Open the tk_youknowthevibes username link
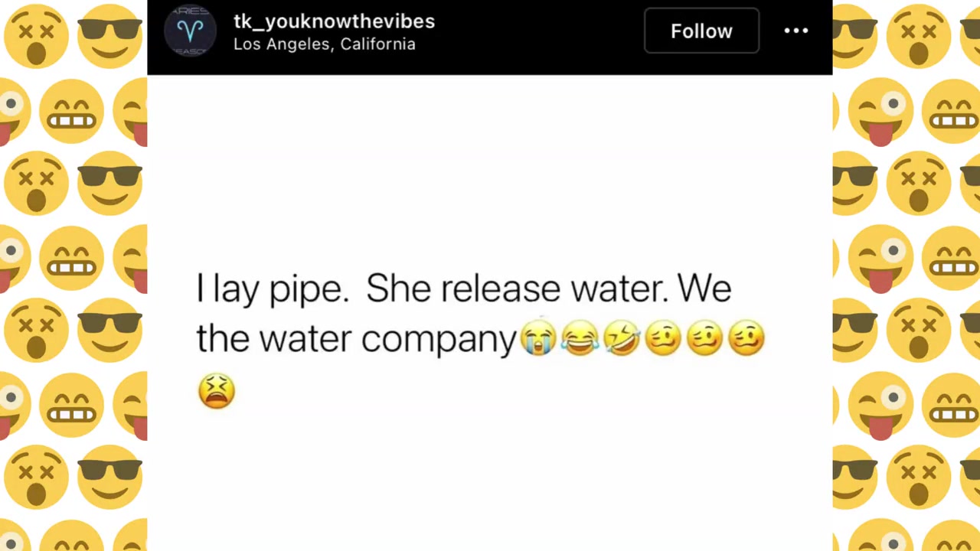980x551 pixels. pos(334,21)
